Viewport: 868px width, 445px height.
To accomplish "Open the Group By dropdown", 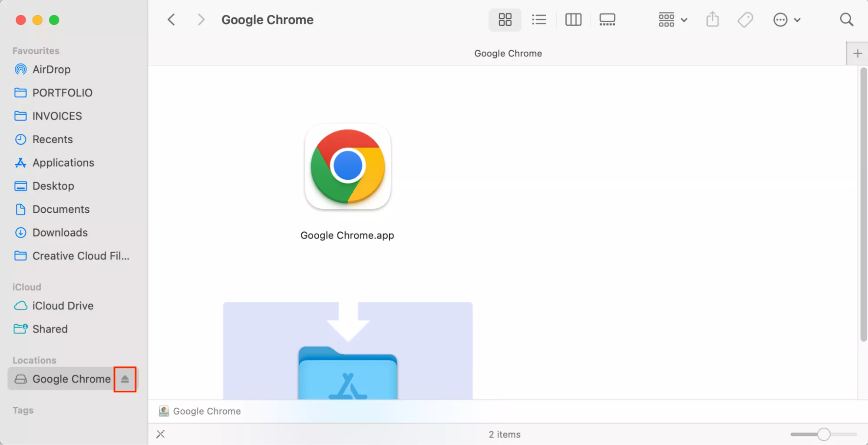I will 672,20.
